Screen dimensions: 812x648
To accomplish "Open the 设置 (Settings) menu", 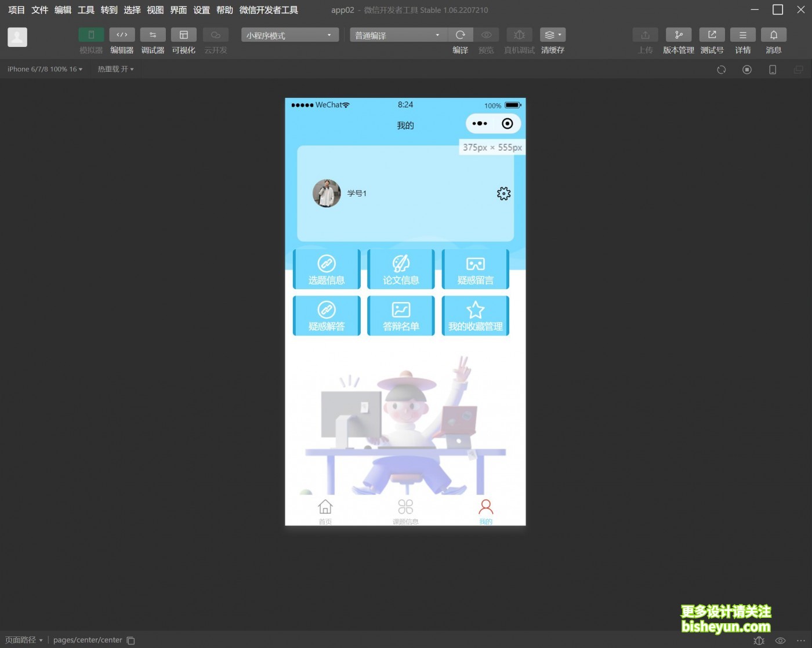I will click(201, 10).
